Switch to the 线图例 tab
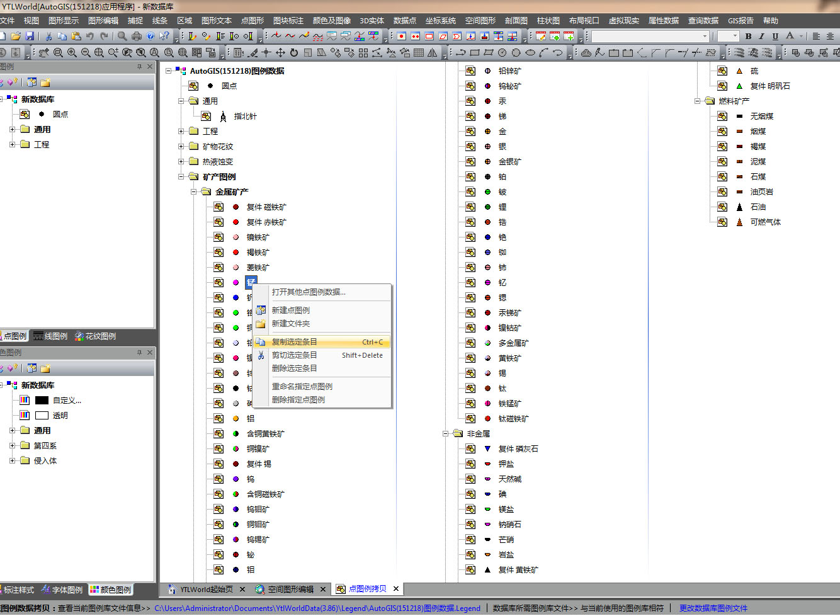 coord(50,336)
